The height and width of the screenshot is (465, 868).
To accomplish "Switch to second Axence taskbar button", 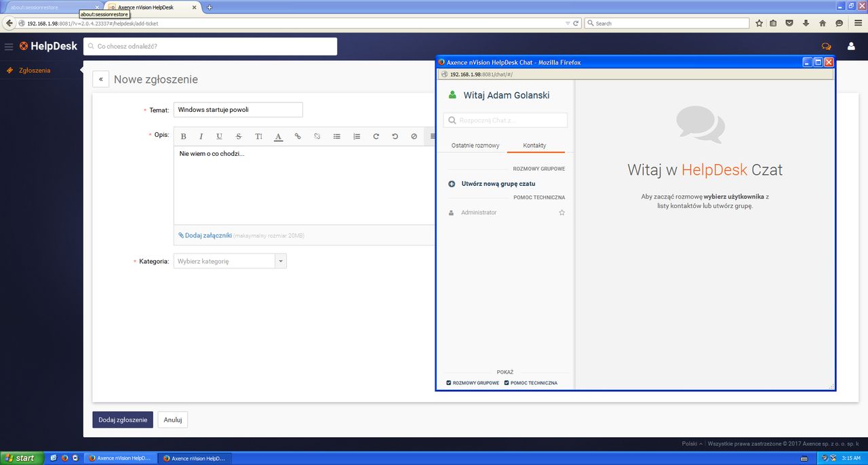I will click(x=196, y=458).
